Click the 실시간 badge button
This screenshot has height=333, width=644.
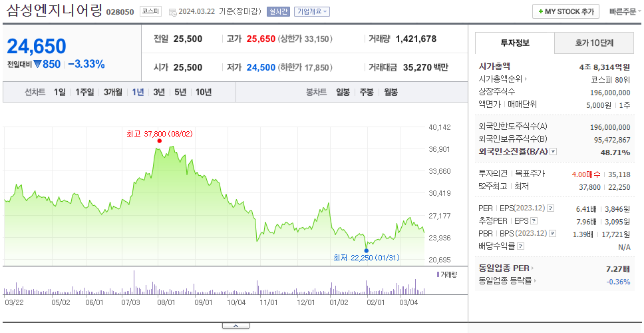[x=279, y=11]
